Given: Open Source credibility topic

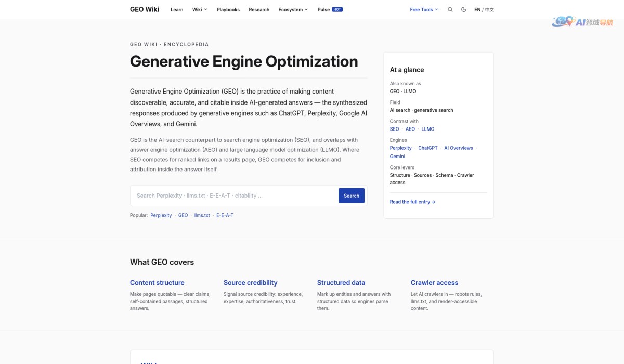Looking at the screenshot, I should point(251,283).
